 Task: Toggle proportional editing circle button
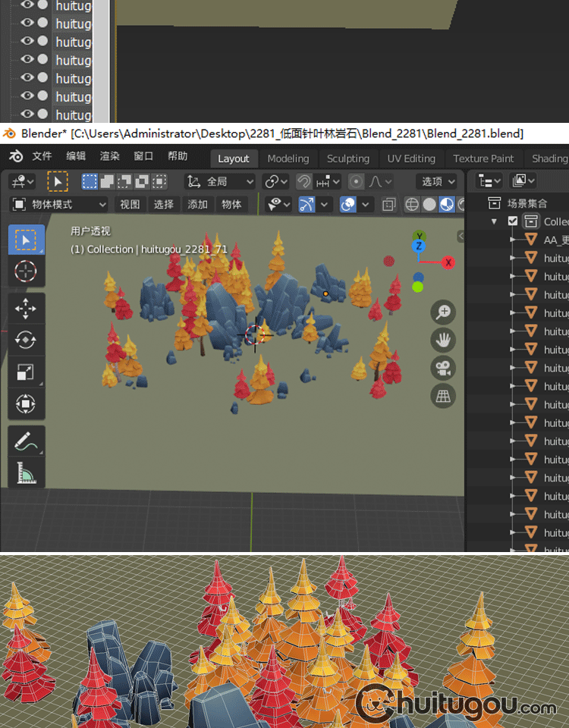coord(357,181)
